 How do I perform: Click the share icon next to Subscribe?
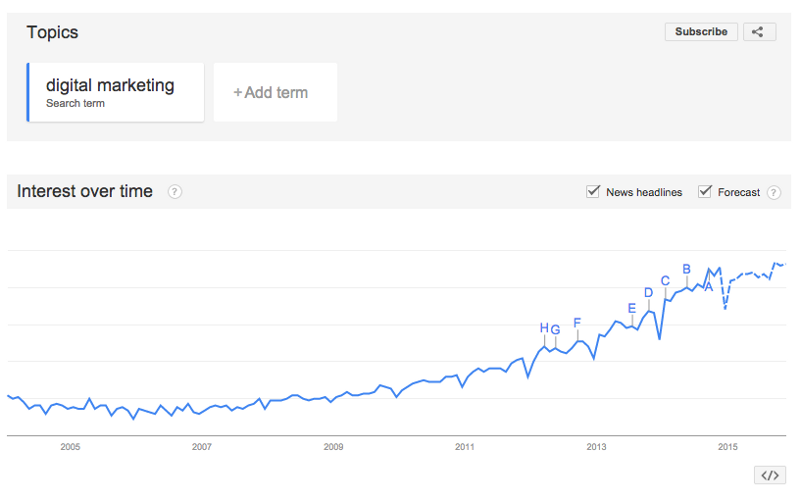pos(758,32)
